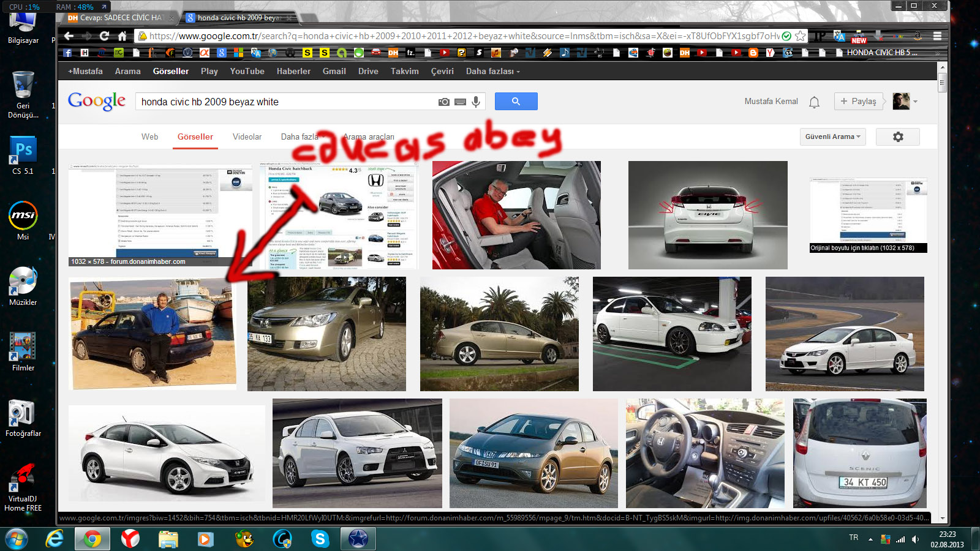This screenshot has width=980, height=551.
Task: Expand the Güvenli Arama dropdown
Action: coord(832,137)
